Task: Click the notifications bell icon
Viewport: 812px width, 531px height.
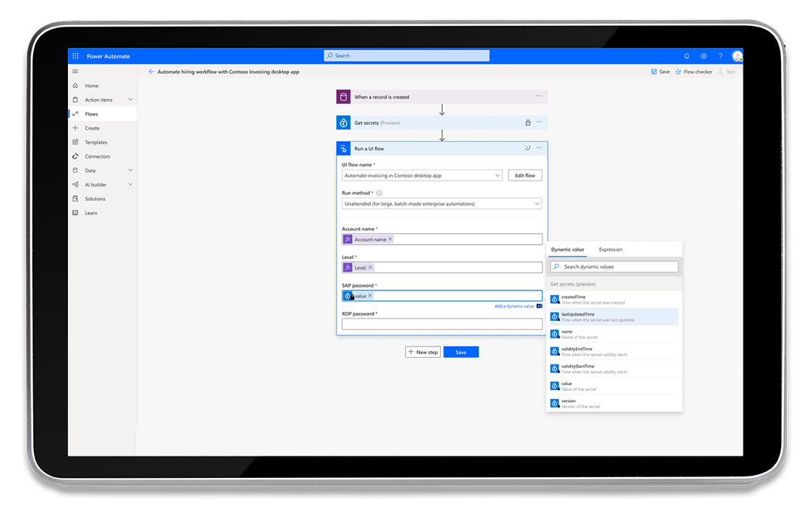Action: tap(687, 56)
